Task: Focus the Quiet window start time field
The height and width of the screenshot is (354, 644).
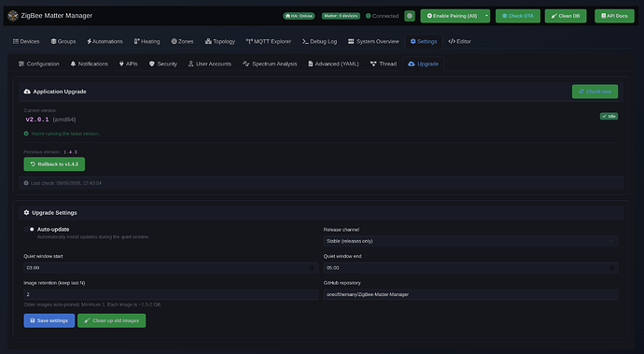Action: pyautogui.click(x=171, y=268)
